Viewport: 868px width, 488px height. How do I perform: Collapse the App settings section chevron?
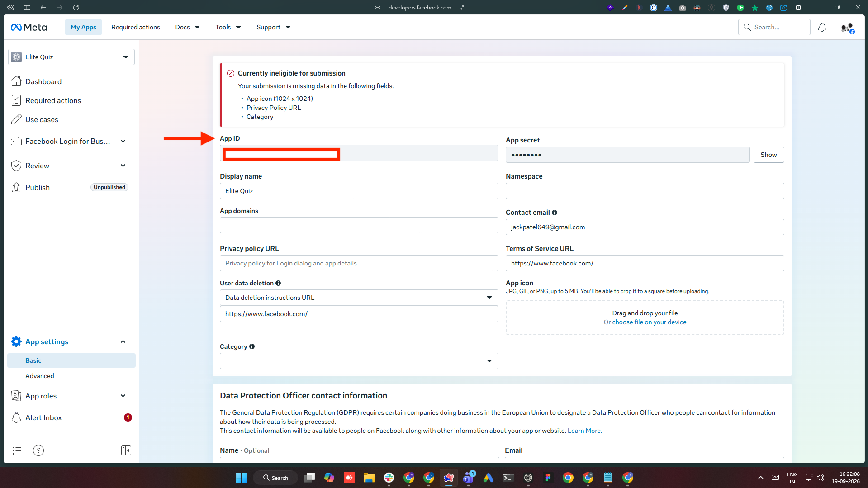123,341
